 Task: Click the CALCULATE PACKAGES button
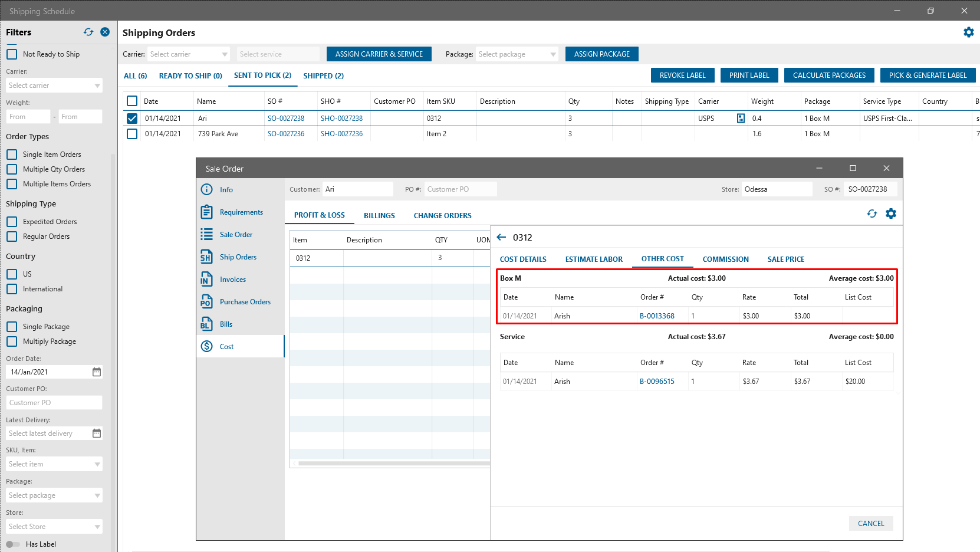pos(829,75)
